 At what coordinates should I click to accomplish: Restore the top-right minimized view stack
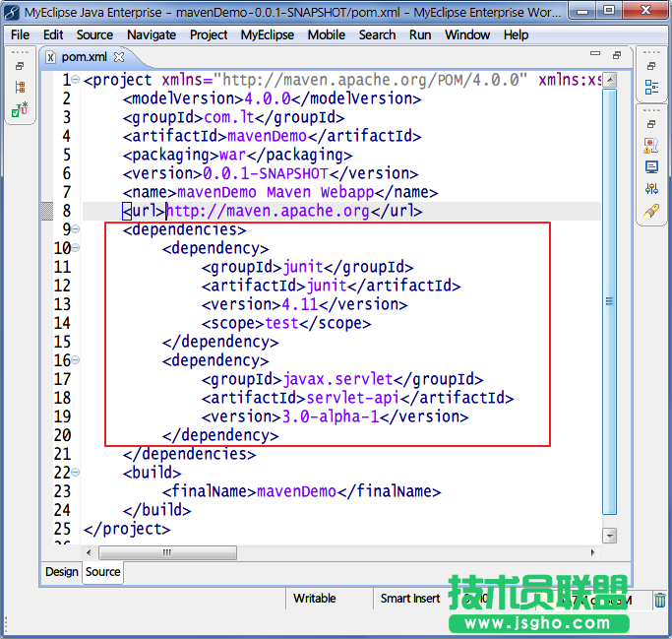tap(651, 66)
